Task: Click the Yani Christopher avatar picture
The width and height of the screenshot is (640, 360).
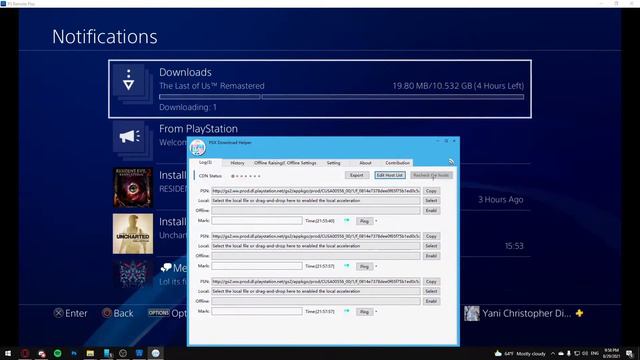Action: [x=471, y=313]
